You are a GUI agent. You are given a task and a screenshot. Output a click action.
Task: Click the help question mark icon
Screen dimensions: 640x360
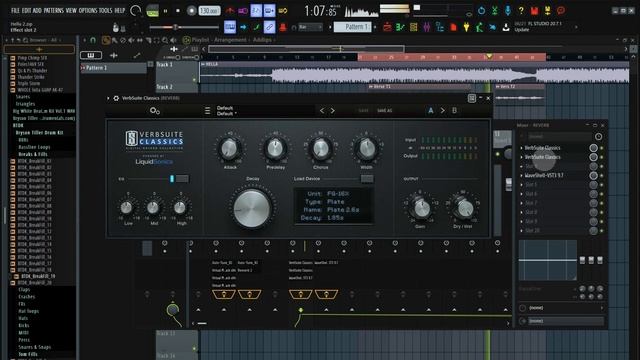521,11
